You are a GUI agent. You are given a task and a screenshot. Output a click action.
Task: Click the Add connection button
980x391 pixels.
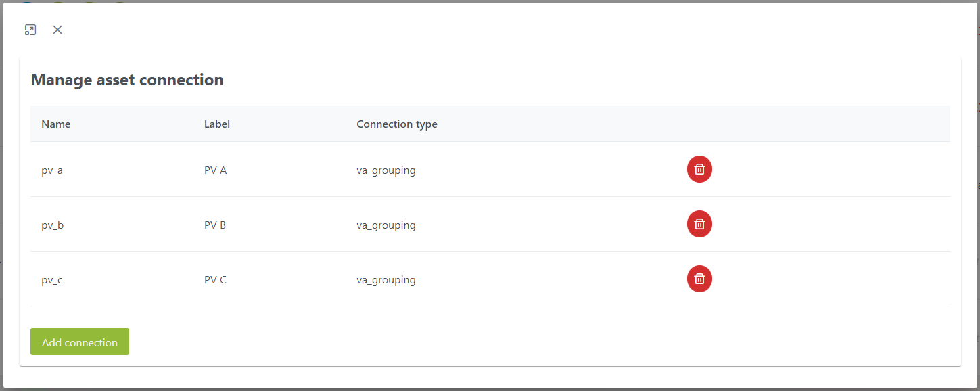(x=80, y=342)
